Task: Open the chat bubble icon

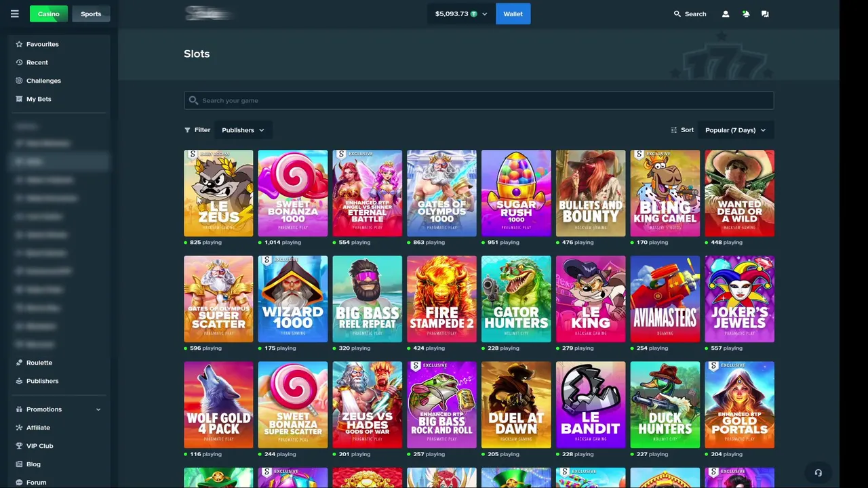Action: point(765,14)
